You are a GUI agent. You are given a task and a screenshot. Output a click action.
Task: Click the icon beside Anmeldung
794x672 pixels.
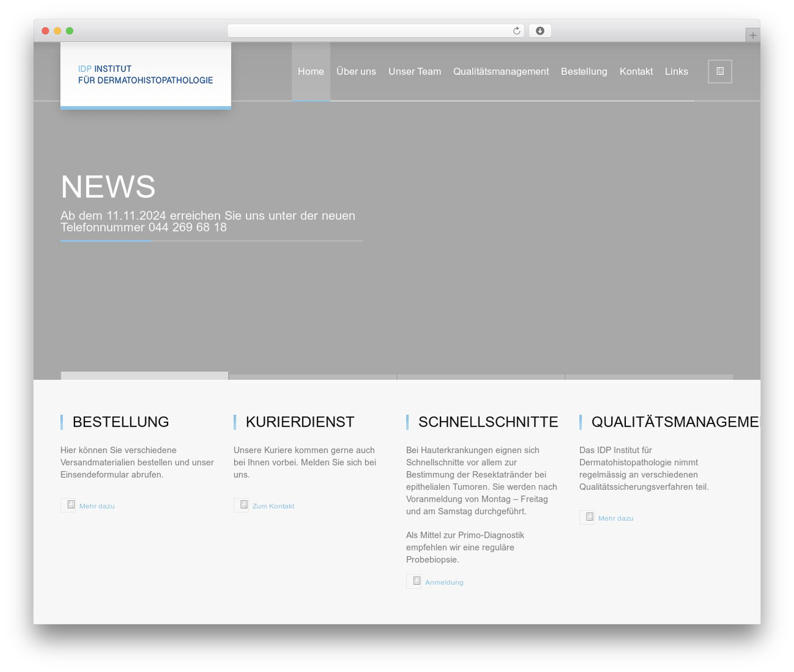pyautogui.click(x=414, y=581)
